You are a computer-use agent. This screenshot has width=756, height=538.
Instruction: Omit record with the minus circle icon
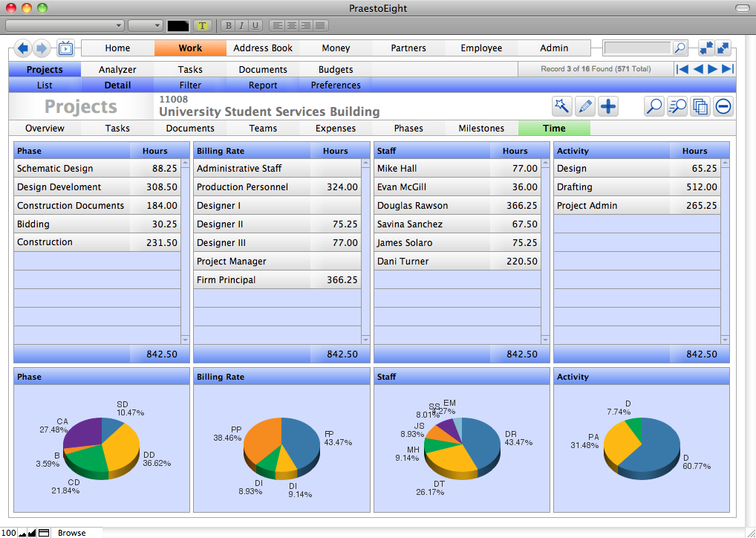[723, 106]
